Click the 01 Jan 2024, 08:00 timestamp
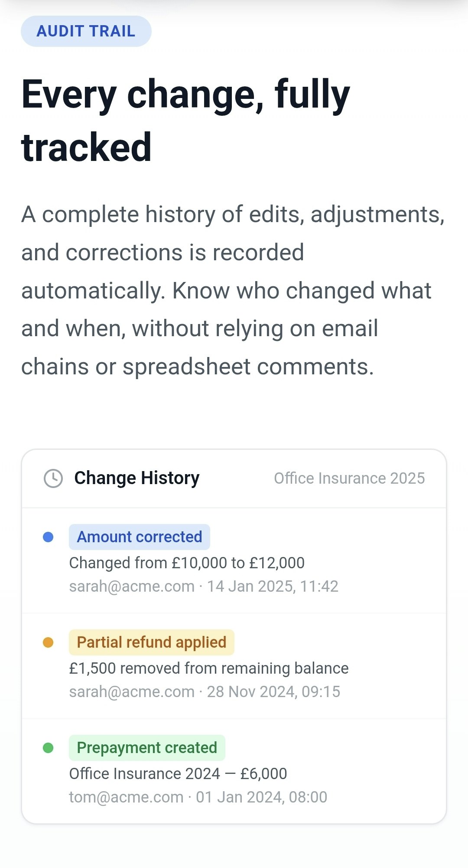The height and width of the screenshot is (868, 468). (261, 797)
